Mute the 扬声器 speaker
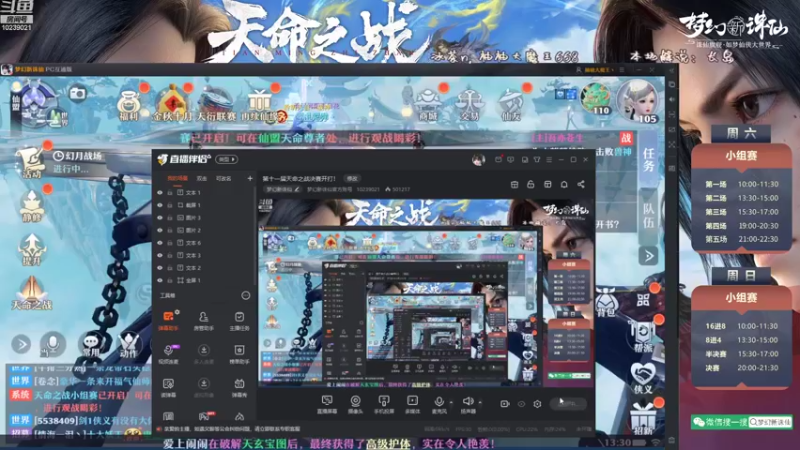 pos(468,405)
